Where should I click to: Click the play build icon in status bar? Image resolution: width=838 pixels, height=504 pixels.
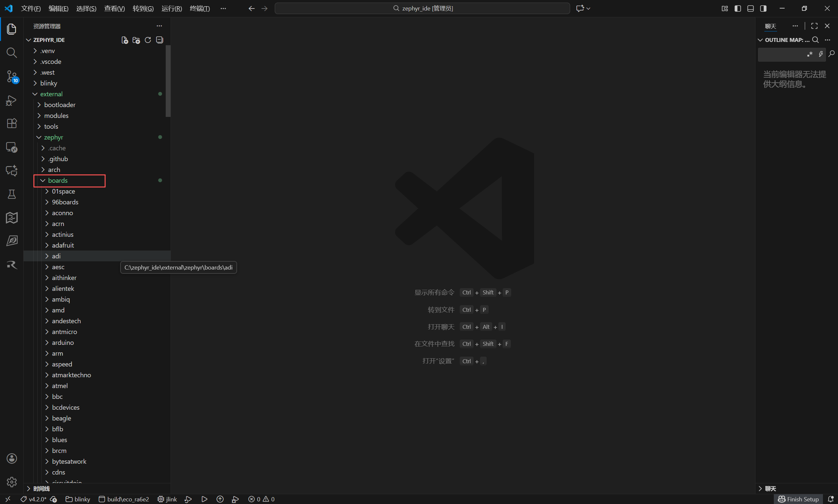(x=204, y=499)
